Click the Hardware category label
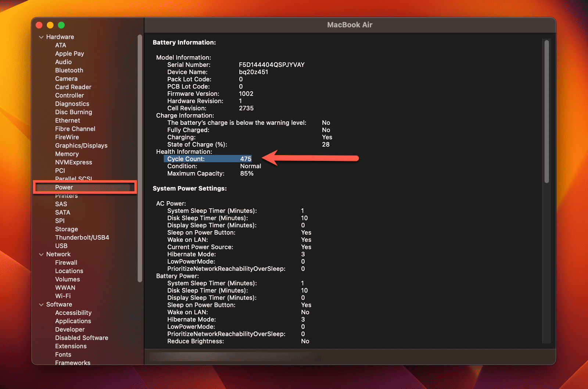 [x=60, y=37]
